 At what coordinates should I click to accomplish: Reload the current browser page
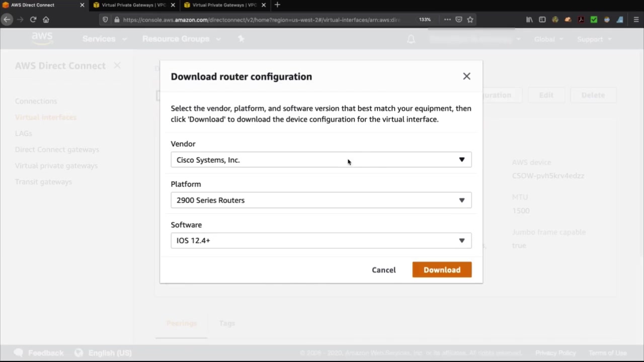pos(33,20)
